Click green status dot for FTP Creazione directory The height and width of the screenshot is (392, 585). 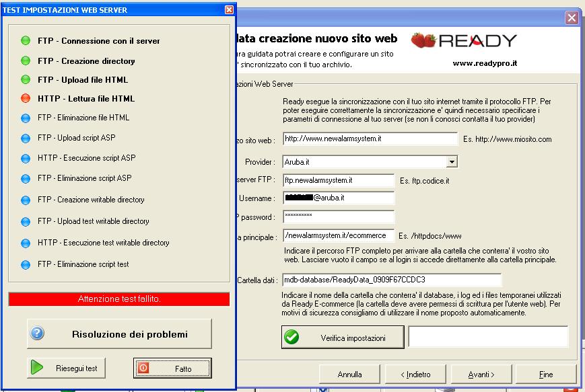tap(26, 61)
